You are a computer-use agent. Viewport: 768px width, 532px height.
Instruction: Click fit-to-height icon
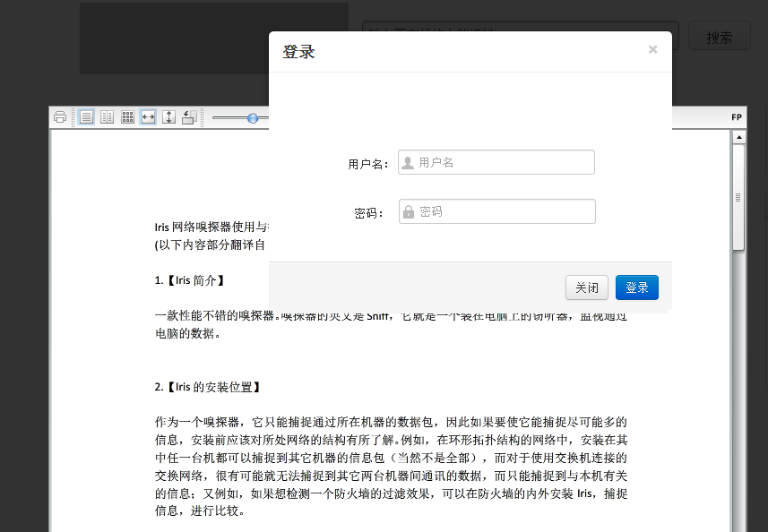[168, 117]
